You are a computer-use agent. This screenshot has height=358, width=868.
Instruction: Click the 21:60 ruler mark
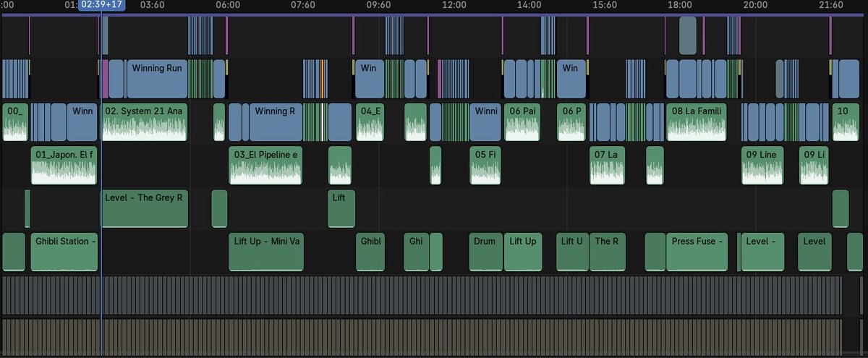pos(831,5)
